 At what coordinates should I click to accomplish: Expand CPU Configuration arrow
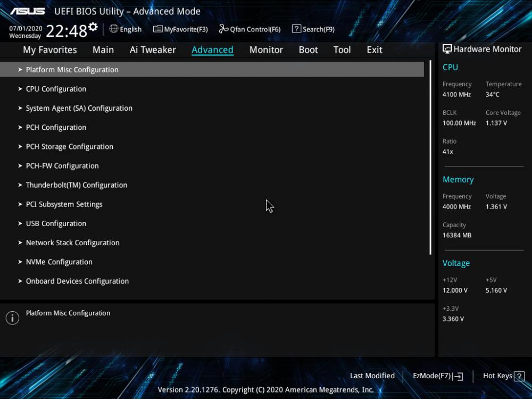pos(20,89)
